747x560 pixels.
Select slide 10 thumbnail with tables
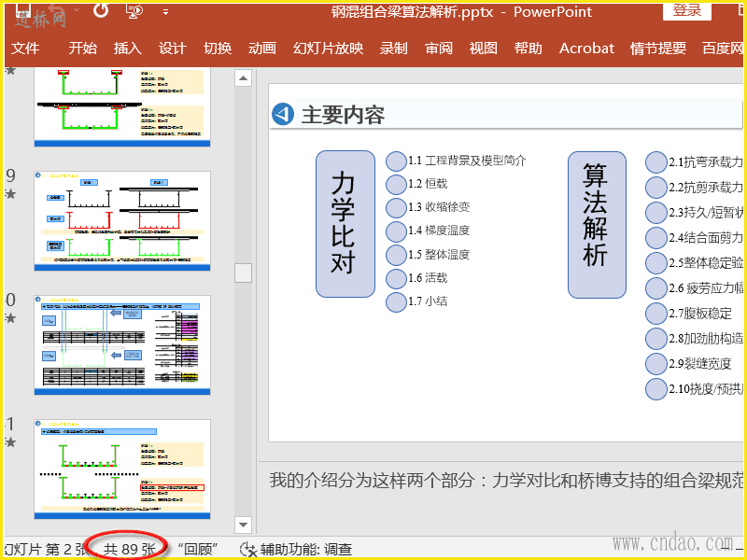(x=122, y=344)
